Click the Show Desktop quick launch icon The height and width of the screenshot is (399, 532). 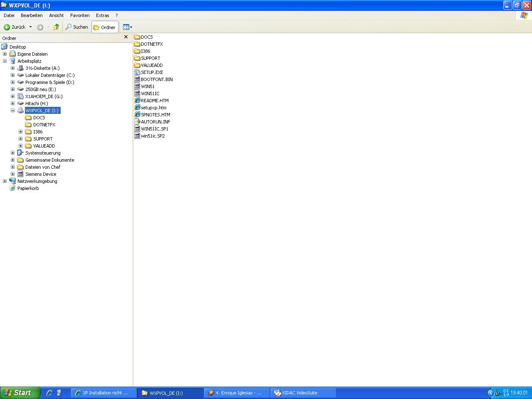59,393
